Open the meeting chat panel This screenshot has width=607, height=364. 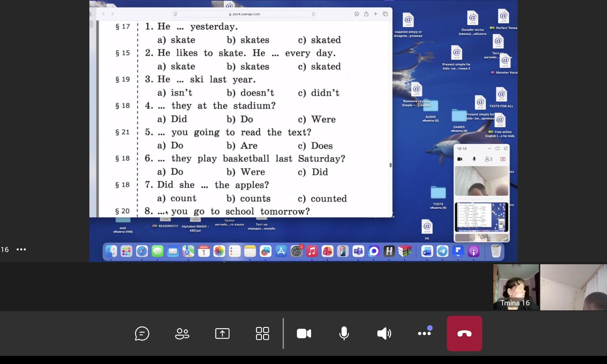(142, 334)
